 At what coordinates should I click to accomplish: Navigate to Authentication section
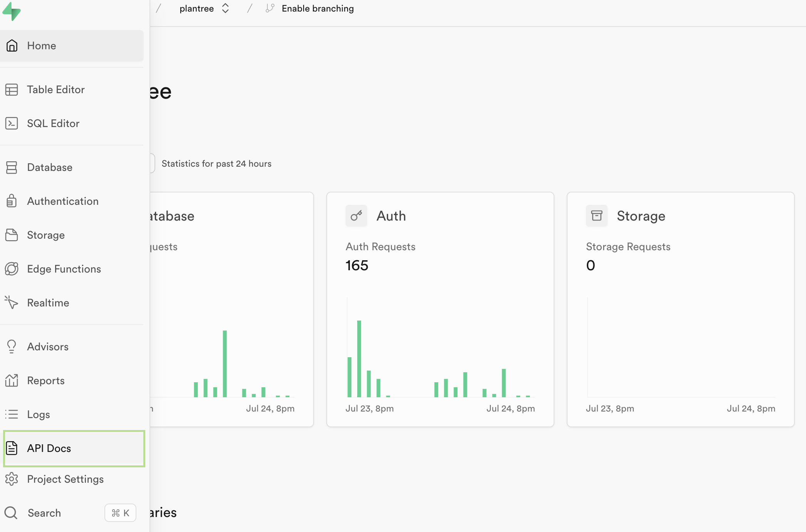coord(72,201)
